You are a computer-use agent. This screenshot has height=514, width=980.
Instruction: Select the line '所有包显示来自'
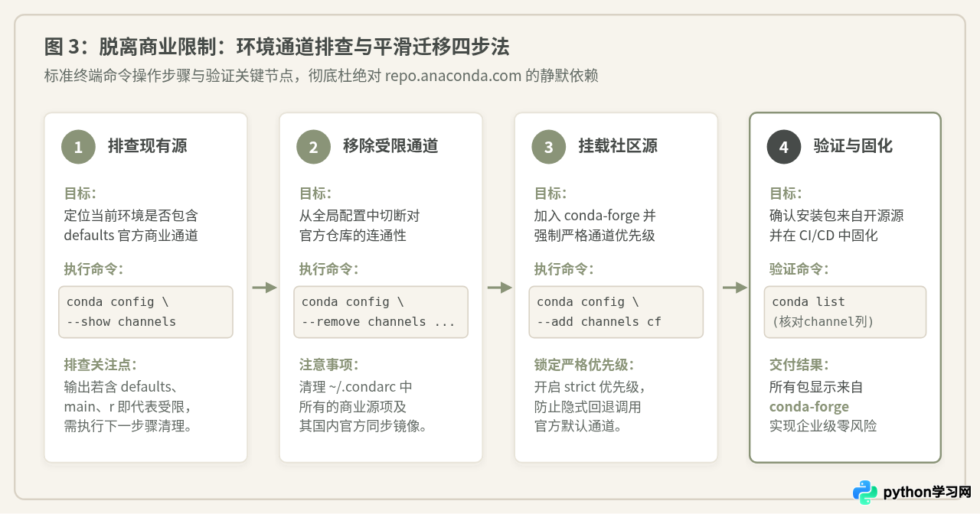[816, 386]
